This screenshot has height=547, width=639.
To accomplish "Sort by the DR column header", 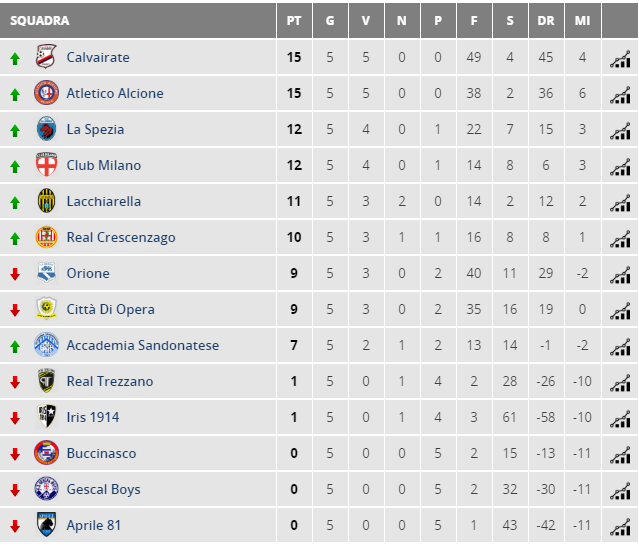I will pos(546,21).
